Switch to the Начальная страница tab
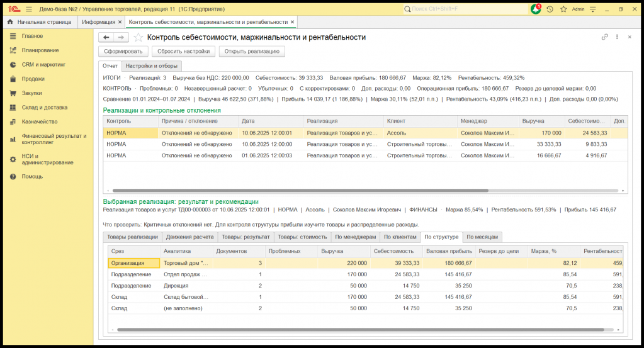Image resolution: width=644 pixels, height=348 pixels. [x=40, y=22]
